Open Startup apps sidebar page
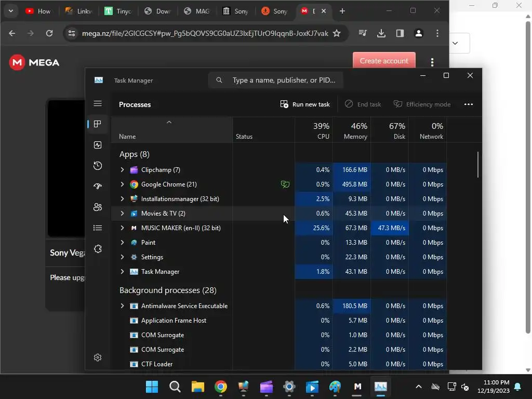The height and width of the screenshot is (399, 532). coord(98,187)
